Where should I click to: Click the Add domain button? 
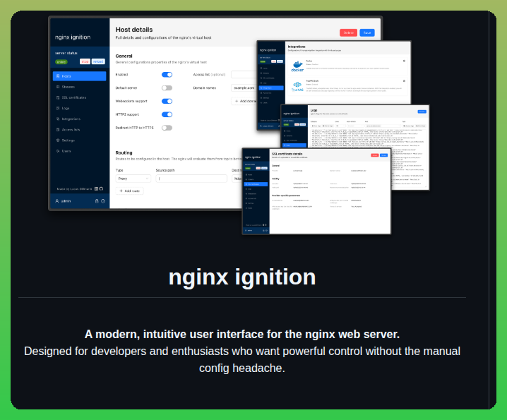pos(244,101)
